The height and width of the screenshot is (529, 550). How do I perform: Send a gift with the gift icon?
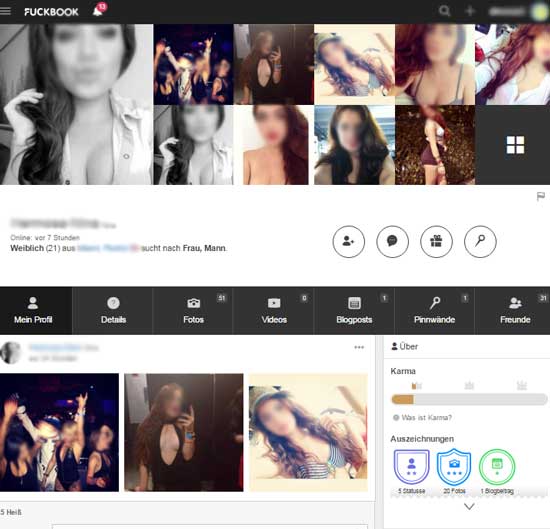[436, 241]
